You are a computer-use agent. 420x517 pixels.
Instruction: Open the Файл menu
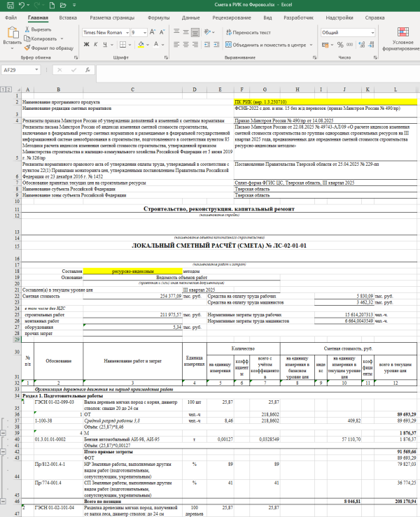(x=10, y=15)
